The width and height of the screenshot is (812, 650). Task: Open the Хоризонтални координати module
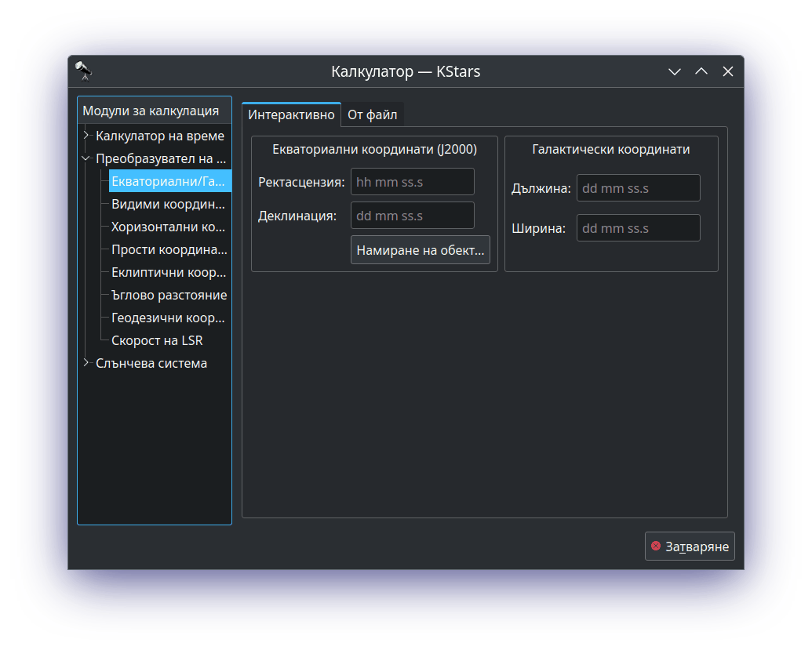pos(168,227)
